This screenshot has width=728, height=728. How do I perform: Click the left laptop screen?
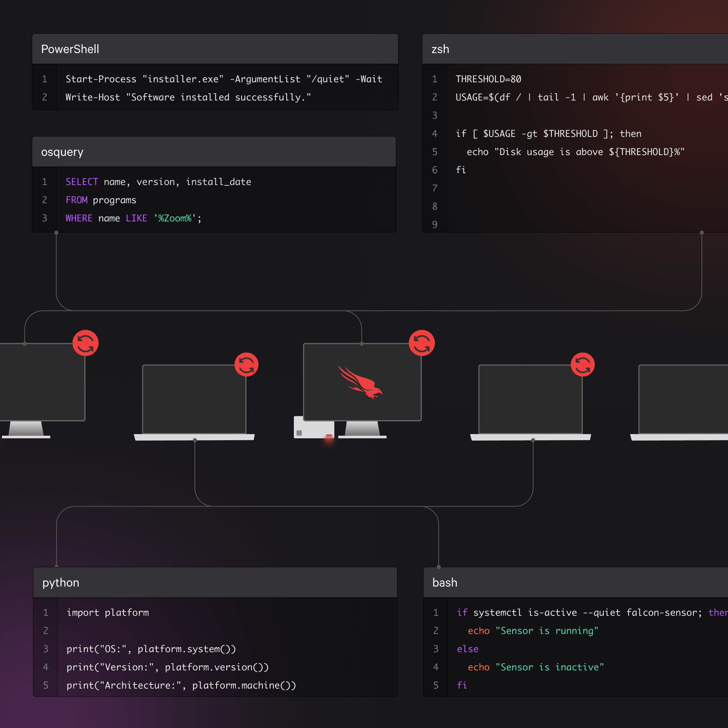click(194, 399)
